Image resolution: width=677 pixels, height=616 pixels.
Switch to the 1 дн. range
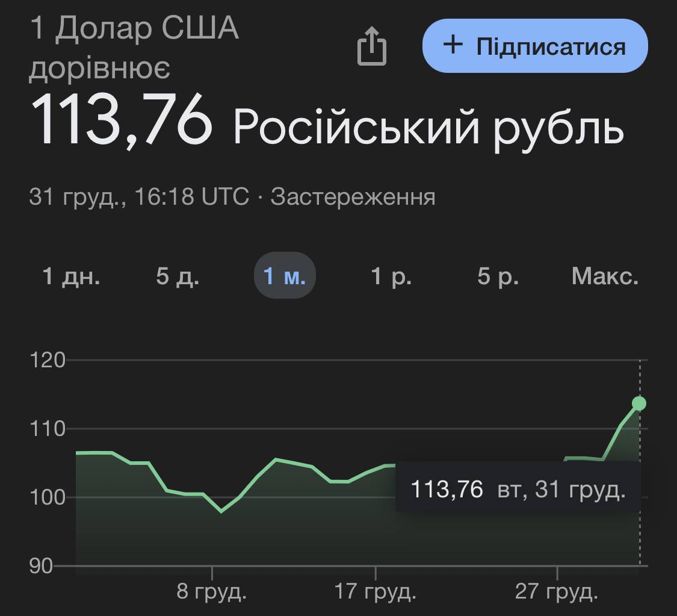71,276
